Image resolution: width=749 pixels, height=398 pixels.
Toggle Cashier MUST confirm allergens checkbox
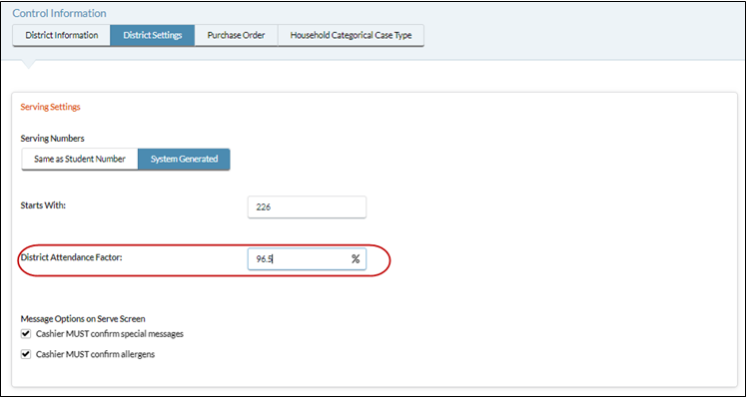pos(25,355)
